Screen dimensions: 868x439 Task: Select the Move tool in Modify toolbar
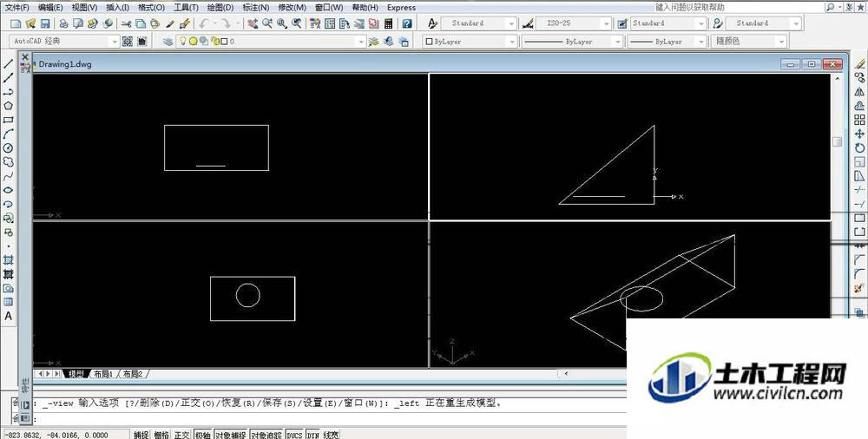[859, 134]
